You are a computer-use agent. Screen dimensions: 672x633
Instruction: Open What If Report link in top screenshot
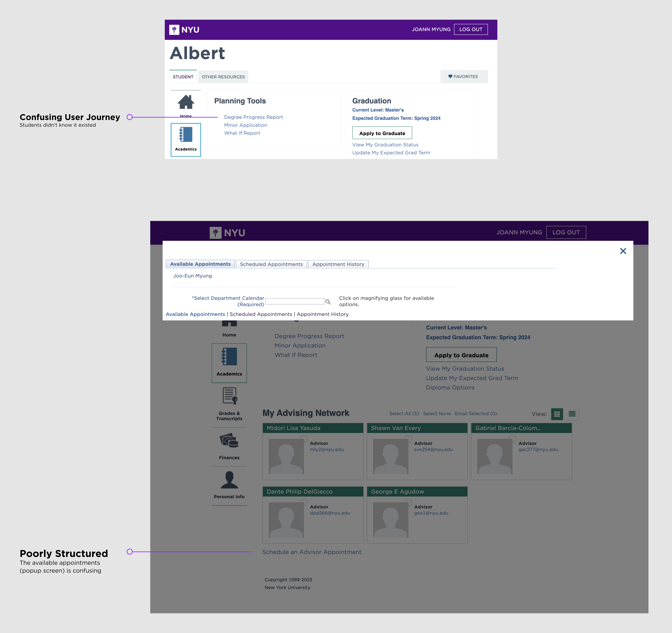point(242,133)
